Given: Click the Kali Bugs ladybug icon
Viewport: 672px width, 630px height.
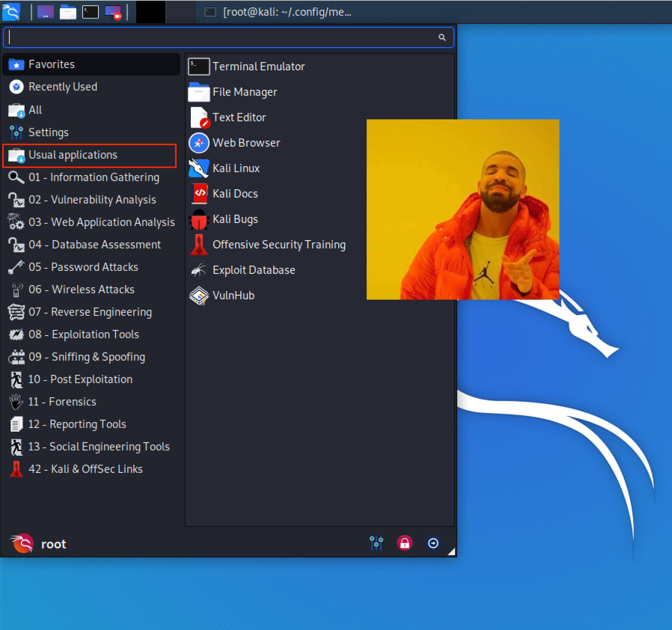Looking at the screenshot, I should click(x=199, y=219).
